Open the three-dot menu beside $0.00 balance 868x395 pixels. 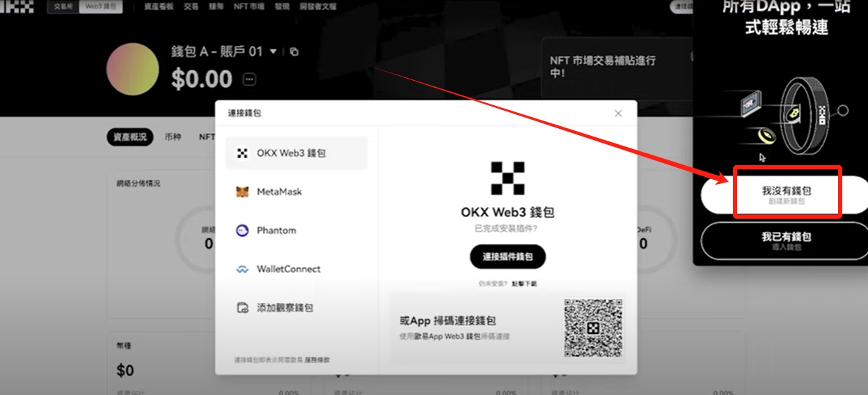coord(249,79)
